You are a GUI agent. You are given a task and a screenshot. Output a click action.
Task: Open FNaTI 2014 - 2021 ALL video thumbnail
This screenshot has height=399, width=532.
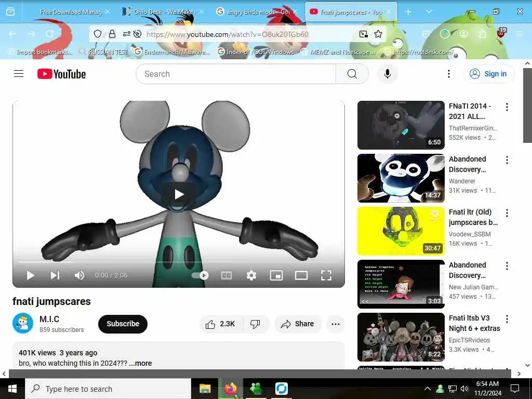pos(401,125)
